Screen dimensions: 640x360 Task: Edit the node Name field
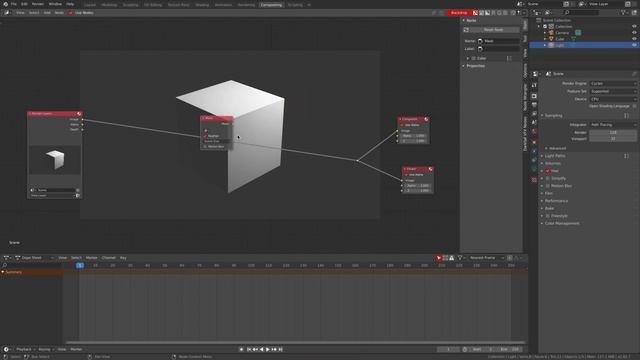click(499, 41)
